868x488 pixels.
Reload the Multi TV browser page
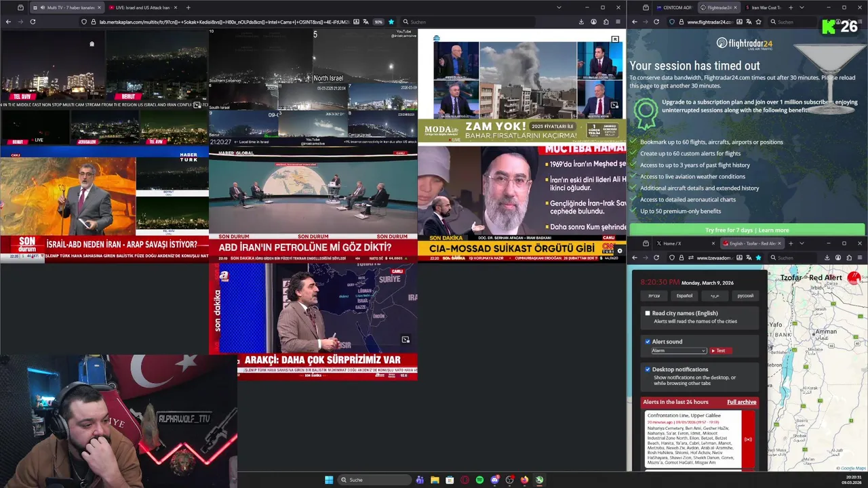pos(33,22)
